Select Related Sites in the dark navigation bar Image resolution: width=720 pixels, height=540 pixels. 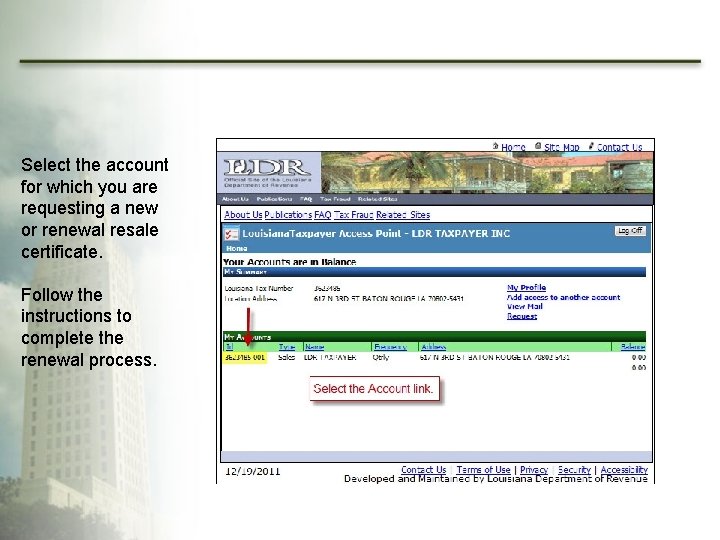[377, 199]
